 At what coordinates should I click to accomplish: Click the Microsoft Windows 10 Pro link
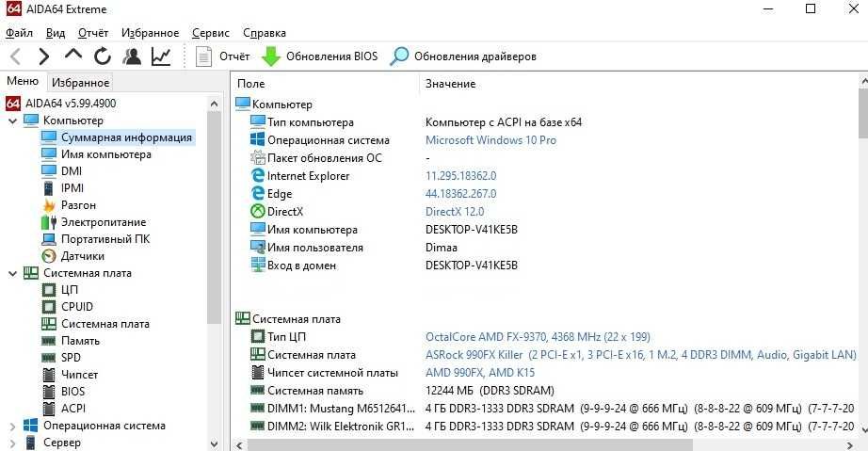coord(491,140)
